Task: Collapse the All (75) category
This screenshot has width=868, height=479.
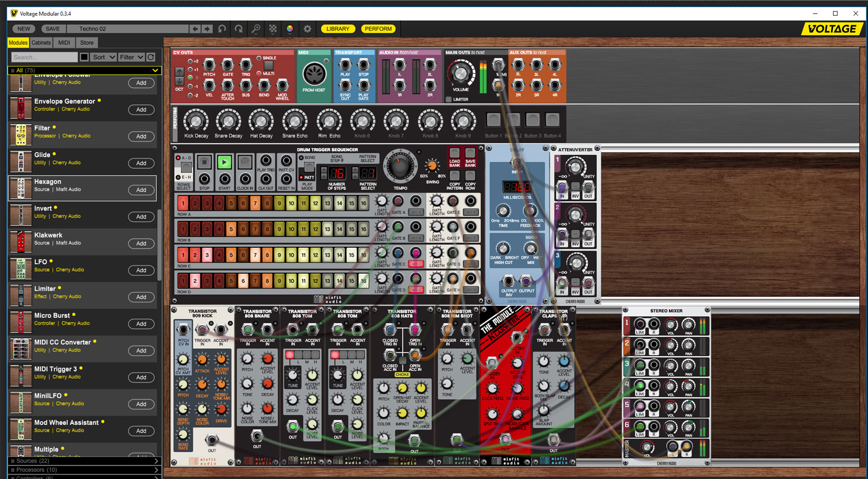Action: pyautogui.click(x=85, y=70)
